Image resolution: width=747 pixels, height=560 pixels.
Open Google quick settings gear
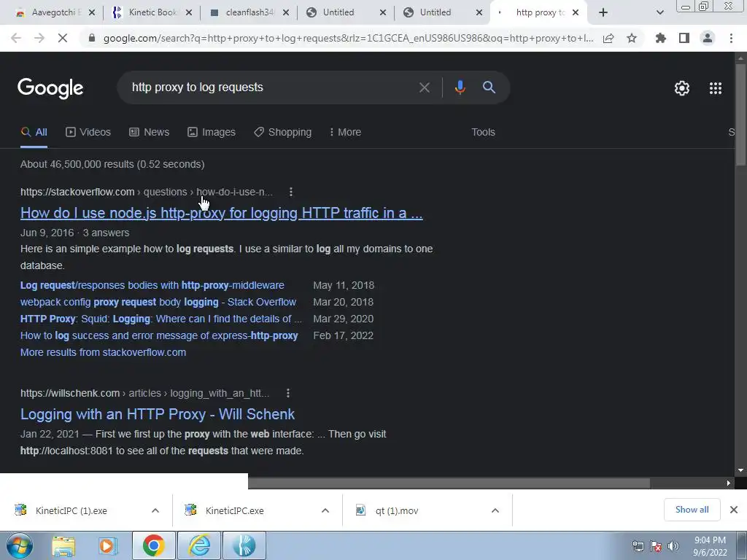coord(682,88)
